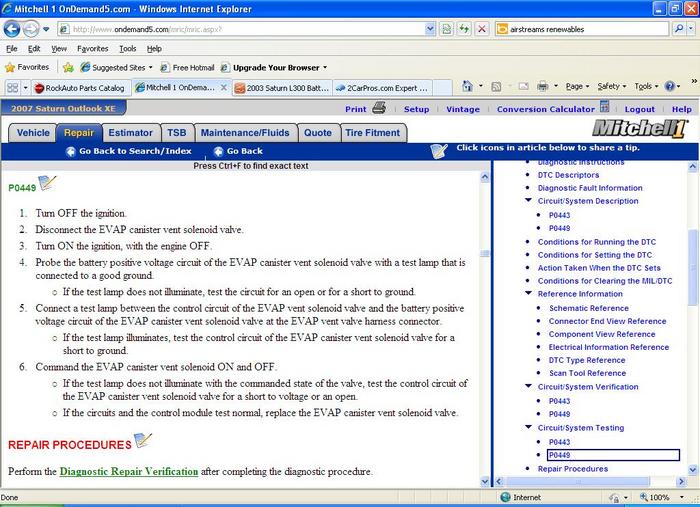700x507 pixels.
Task: Click the address bar URL field
Action: [x=241, y=29]
